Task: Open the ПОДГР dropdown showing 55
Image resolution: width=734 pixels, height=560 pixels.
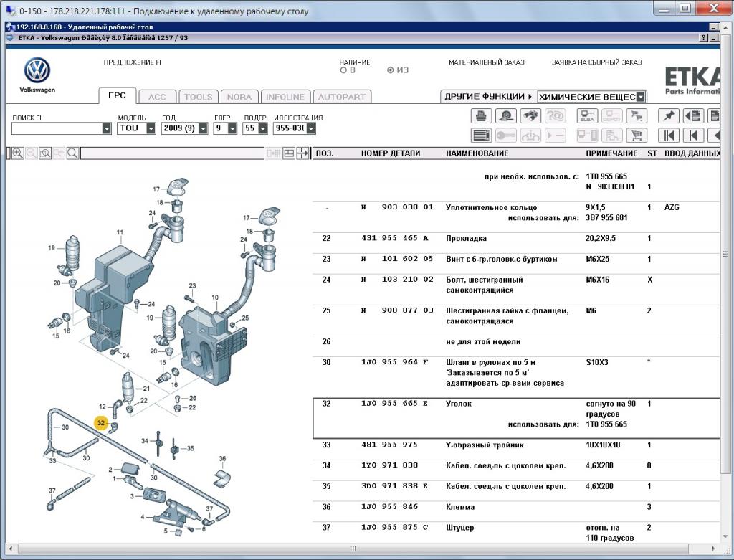Action: (262, 128)
